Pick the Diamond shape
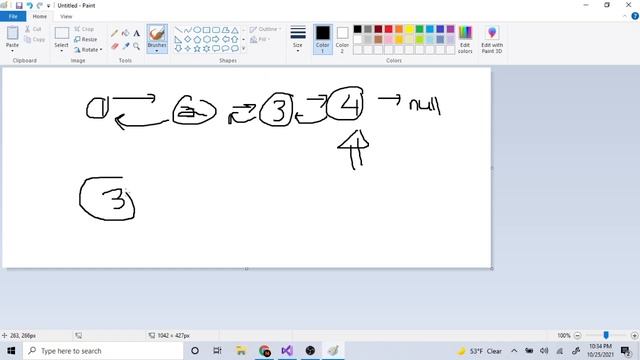The height and width of the screenshot is (360, 640). coord(188,39)
